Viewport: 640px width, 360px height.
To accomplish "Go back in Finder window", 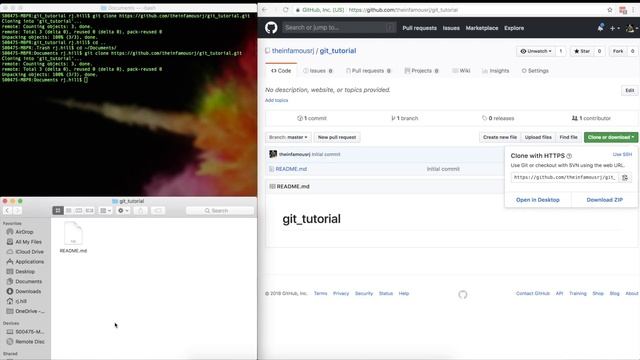I will pyautogui.click(x=7, y=211).
